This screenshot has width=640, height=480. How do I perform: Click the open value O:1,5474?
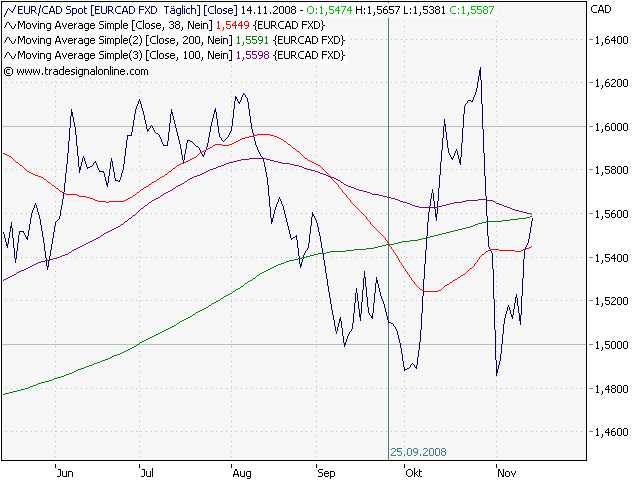tap(329, 10)
